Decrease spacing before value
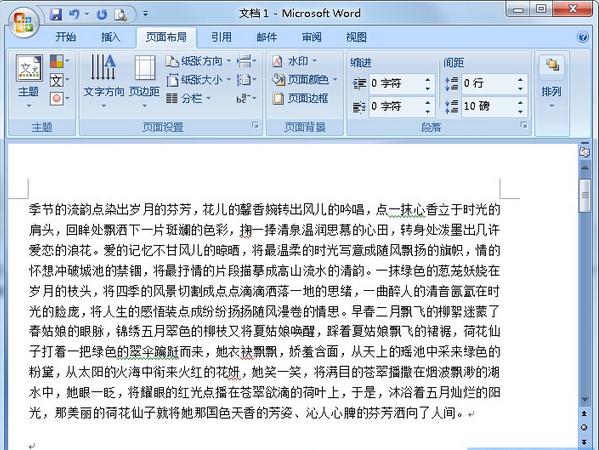599x450 pixels. point(520,88)
